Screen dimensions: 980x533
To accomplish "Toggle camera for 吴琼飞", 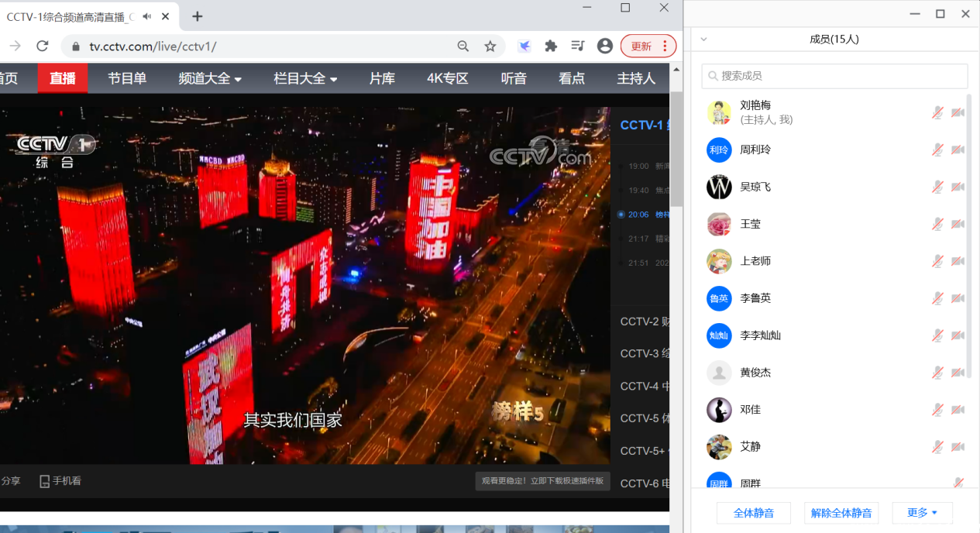I will [x=958, y=187].
